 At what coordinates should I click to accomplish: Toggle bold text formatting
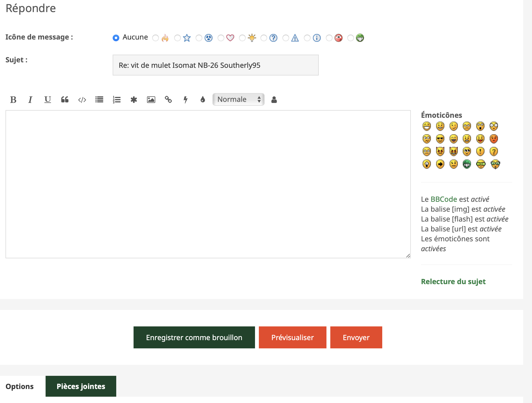(x=13, y=100)
